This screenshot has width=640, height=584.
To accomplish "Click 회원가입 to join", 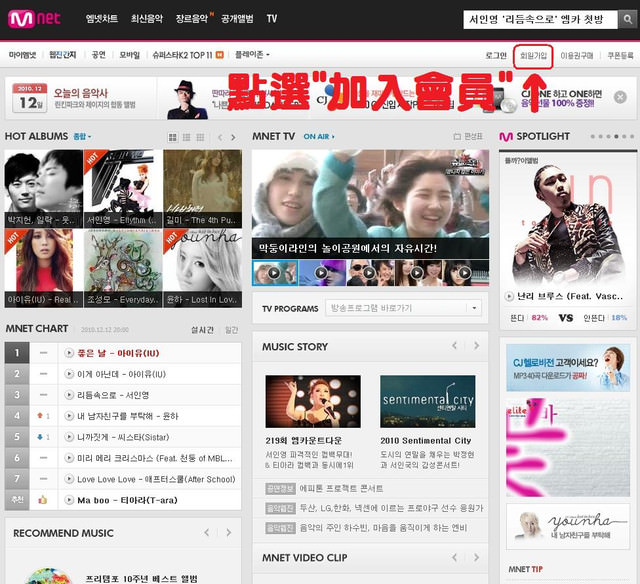I will [x=533, y=56].
